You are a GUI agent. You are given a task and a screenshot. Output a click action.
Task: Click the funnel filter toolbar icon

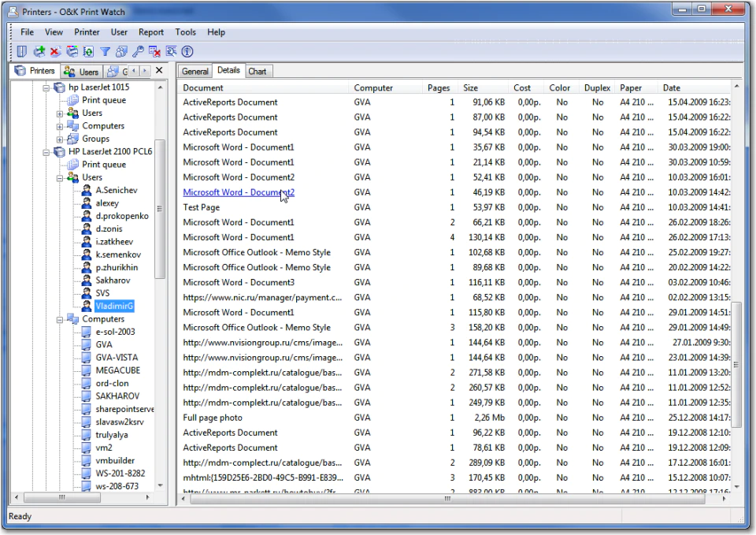(105, 52)
